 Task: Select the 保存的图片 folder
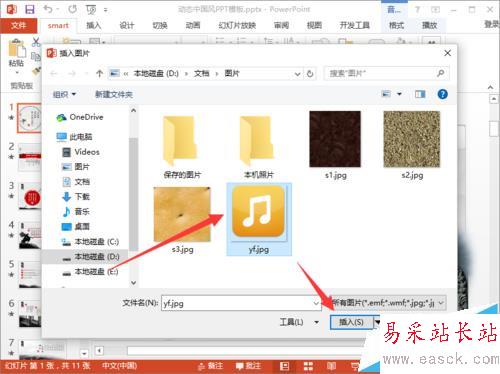[182, 146]
